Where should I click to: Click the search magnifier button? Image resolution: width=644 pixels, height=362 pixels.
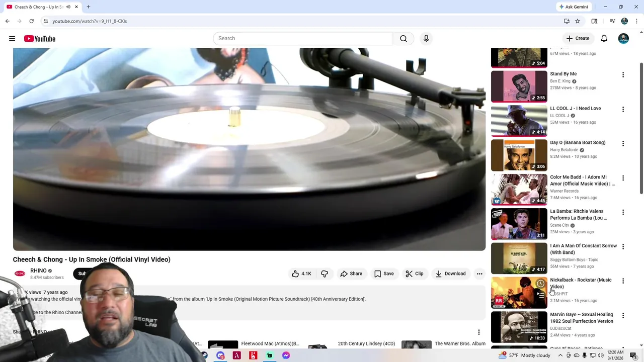pyautogui.click(x=404, y=39)
